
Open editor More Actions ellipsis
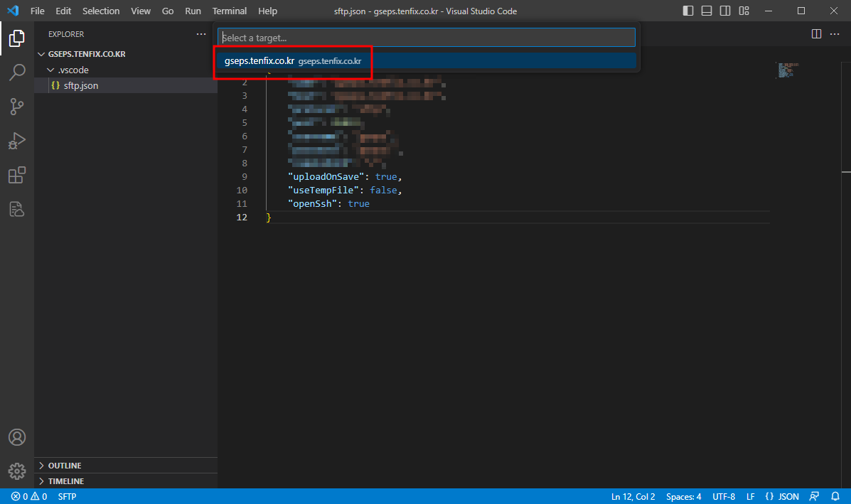[835, 33]
